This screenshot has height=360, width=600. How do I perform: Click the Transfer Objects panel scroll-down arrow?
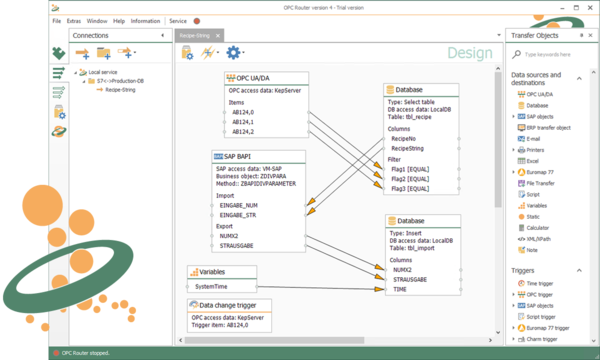tap(593, 340)
